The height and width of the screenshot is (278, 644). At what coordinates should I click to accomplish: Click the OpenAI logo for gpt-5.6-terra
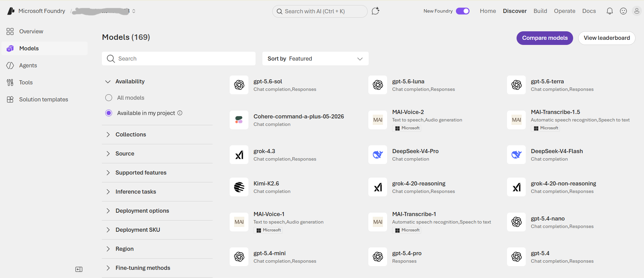[516, 85]
